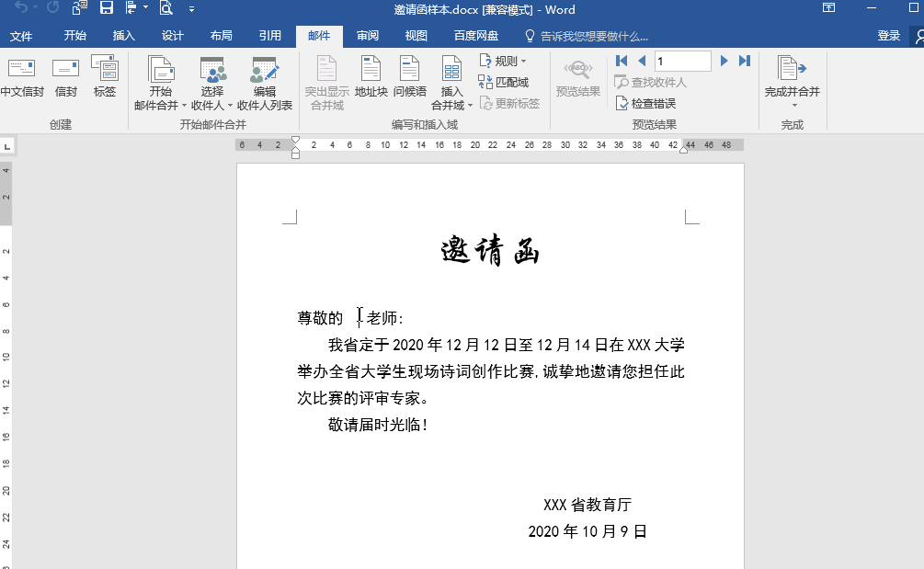Click the line beginning with 举办全省大学生
Image resolution: width=924 pixels, height=569 pixels.
point(491,371)
